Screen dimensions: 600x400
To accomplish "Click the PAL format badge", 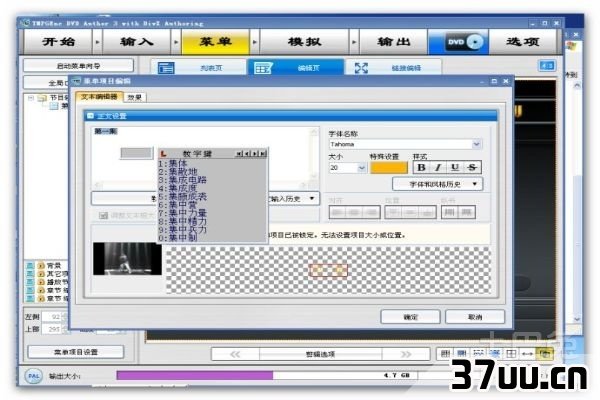I will 34,376.
